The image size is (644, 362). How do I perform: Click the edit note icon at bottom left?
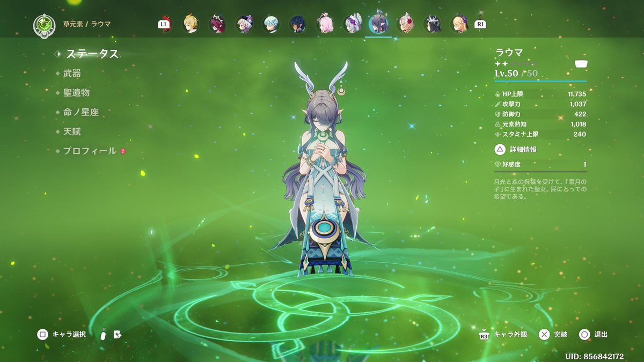point(118,334)
